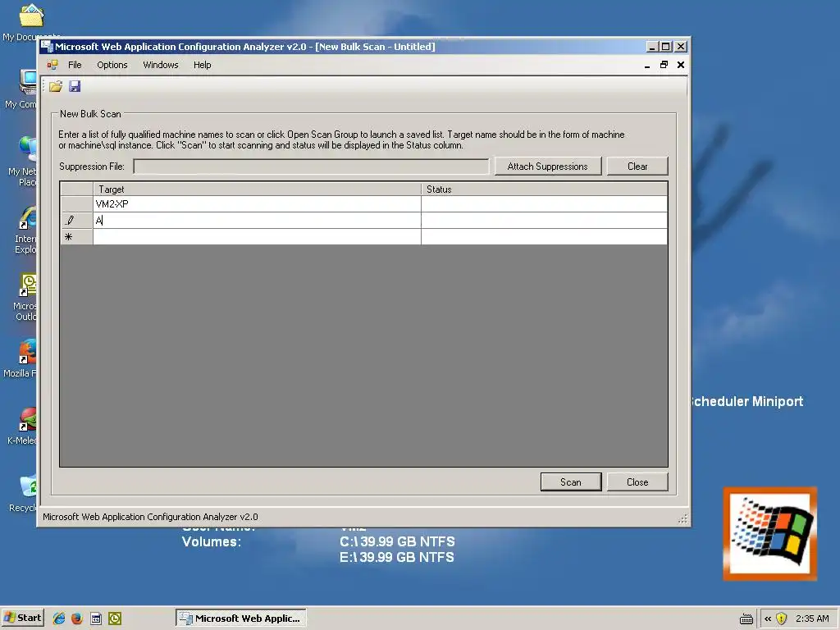Viewport: 840px width, 630px height.
Task: Click the Start button
Action: tap(22, 619)
